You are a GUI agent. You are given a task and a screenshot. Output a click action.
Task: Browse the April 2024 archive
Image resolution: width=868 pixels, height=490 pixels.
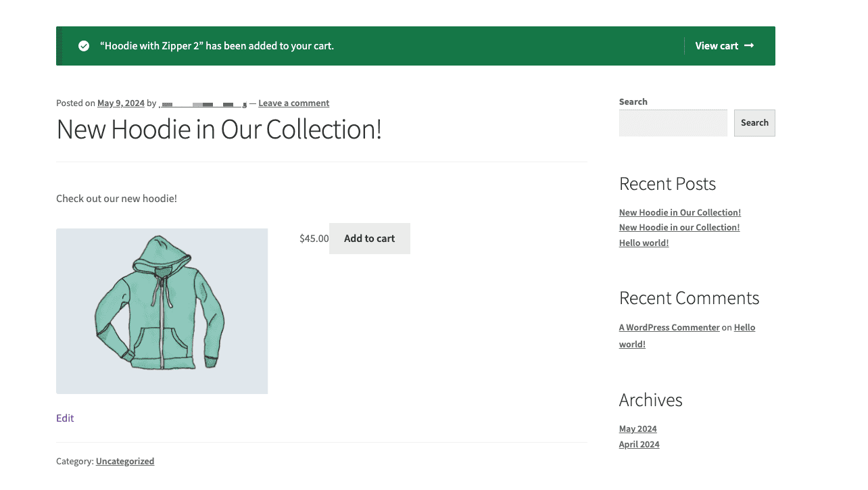coord(639,444)
